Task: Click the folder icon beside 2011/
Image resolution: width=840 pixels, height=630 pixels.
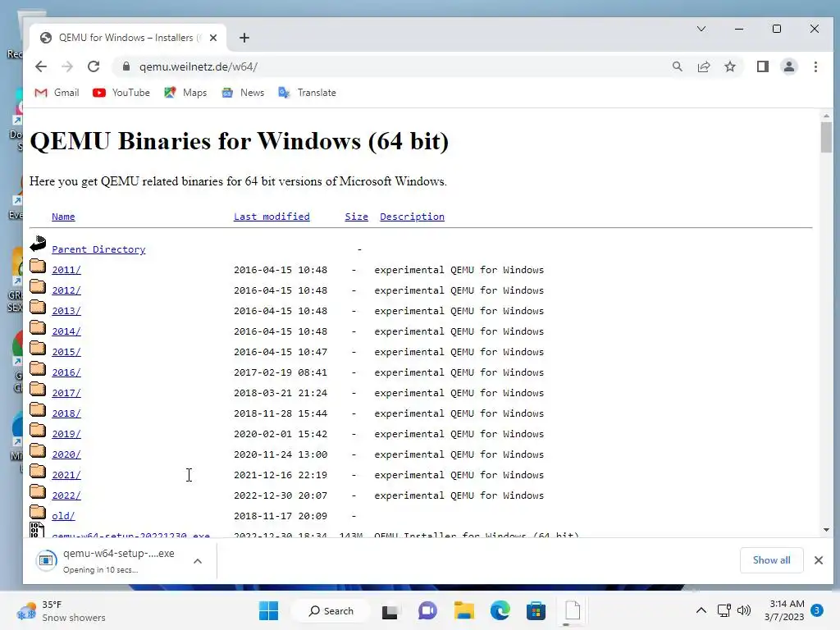Action: pyautogui.click(x=38, y=267)
